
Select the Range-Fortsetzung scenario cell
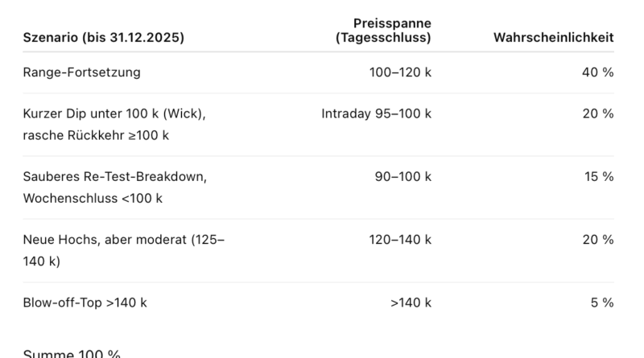pyautogui.click(x=81, y=72)
